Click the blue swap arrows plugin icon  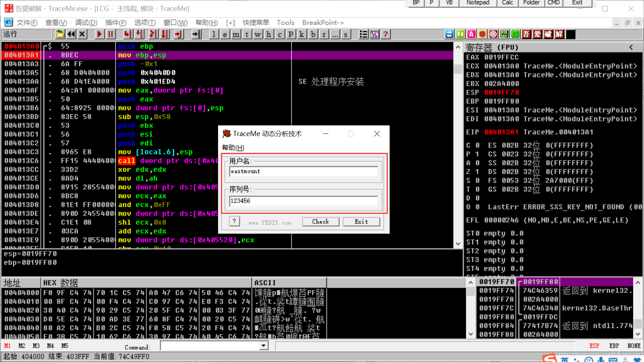(449, 34)
